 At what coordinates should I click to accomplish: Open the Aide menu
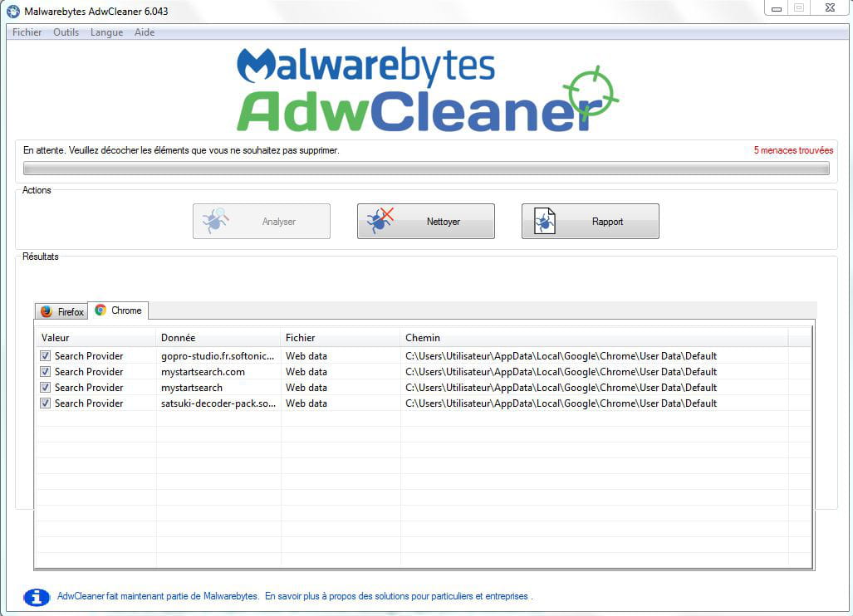click(x=145, y=32)
